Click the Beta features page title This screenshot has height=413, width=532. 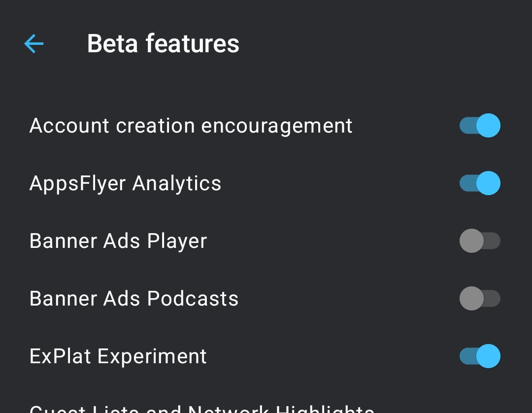[163, 43]
